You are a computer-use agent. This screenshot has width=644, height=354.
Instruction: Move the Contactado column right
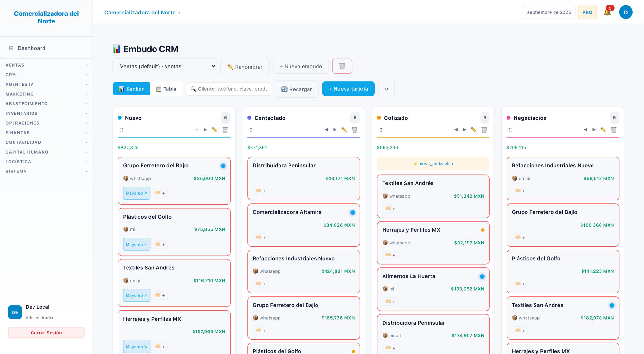click(335, 130)
